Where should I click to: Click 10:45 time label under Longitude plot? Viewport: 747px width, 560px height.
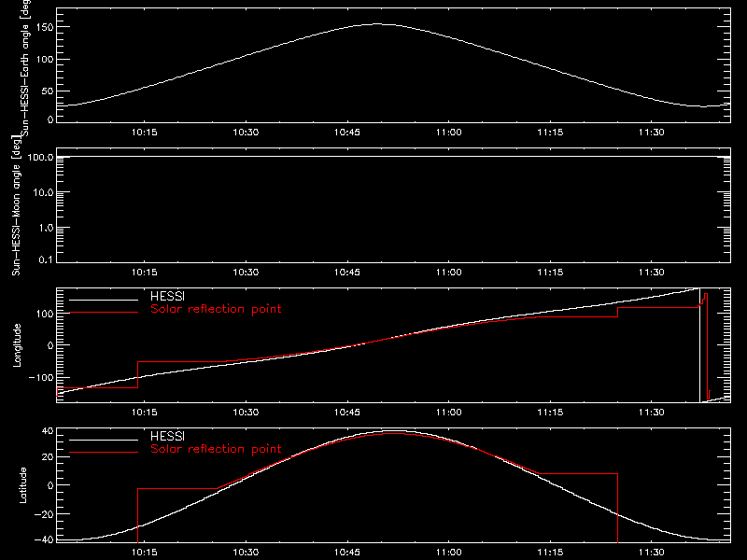[347, 413]
